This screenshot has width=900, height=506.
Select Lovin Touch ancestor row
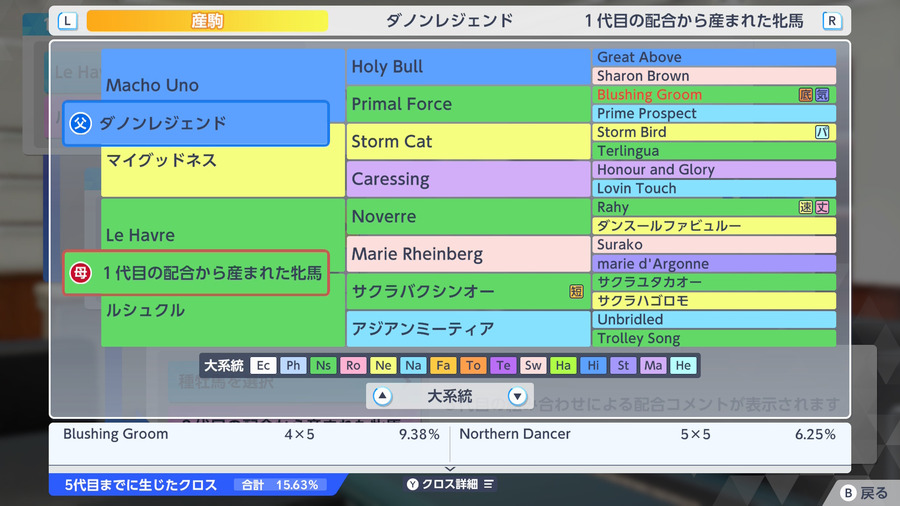point(714,188)
